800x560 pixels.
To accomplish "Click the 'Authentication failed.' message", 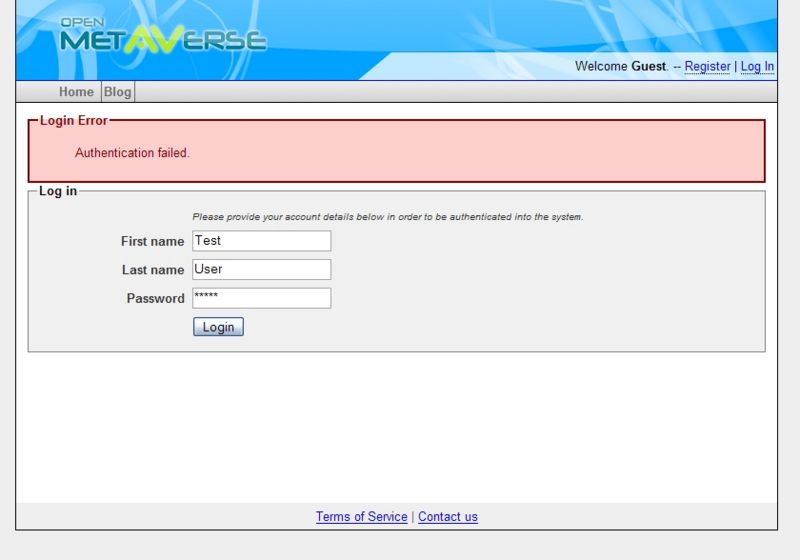I will pyautogui.click(x=132, y=153).
